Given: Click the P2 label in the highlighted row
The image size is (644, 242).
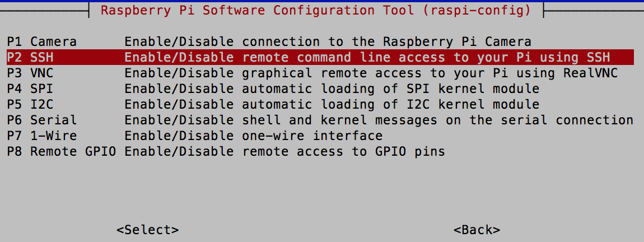Looking at the screenshot, I should (x=15, y=58).
